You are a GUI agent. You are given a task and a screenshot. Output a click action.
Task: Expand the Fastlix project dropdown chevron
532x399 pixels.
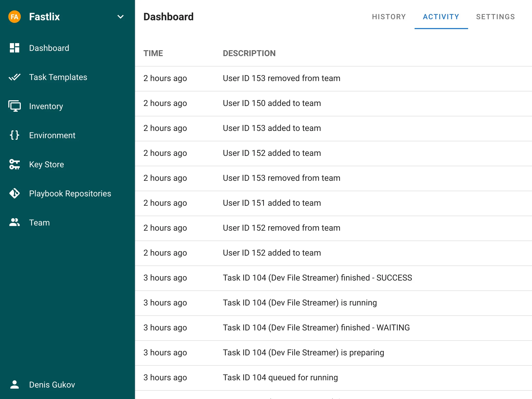[x=120, y=17]
